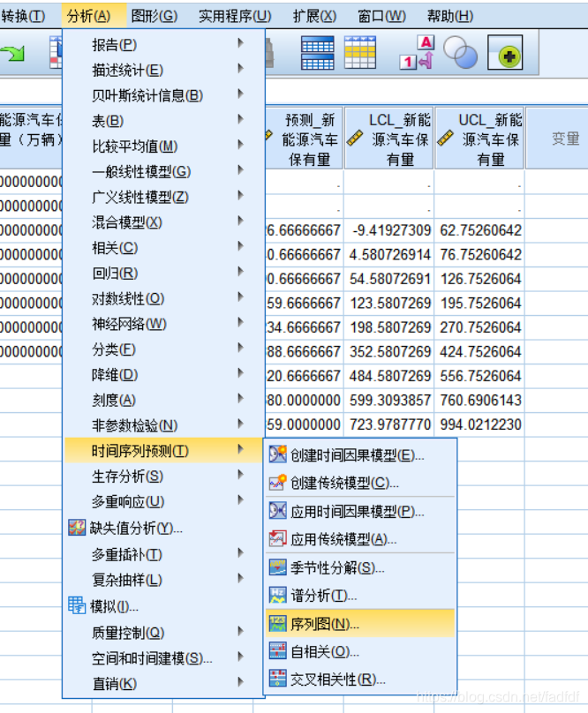The image size is (588, 713).
Task: Expand the 贝叶斯统计信息(B) submenu arrow
Action: [241, 94]
